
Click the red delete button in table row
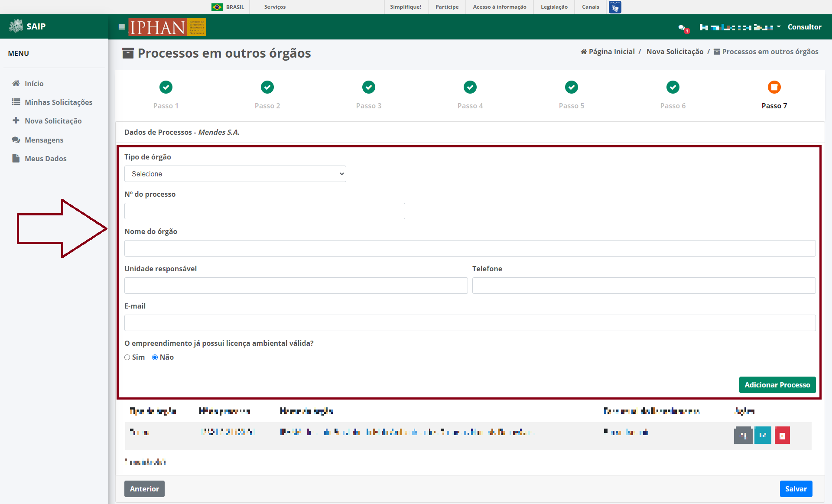[x=782, y=436]
